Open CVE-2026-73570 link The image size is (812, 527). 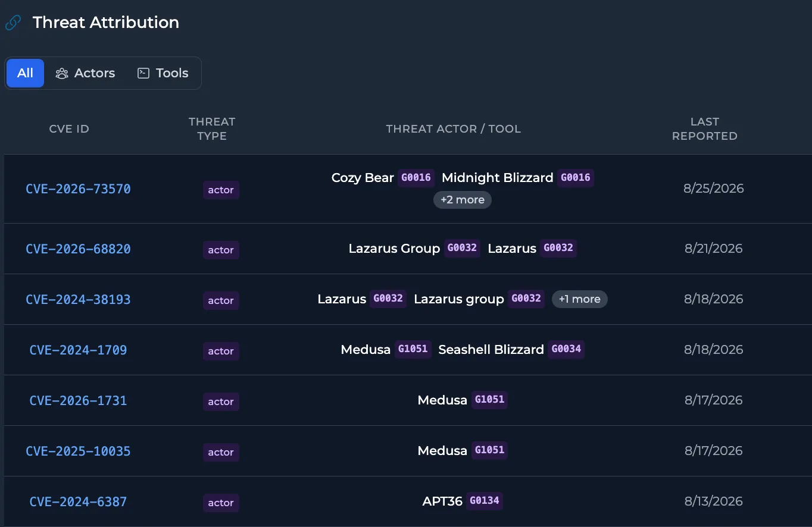pyautogui.click(x=78, y=189)
